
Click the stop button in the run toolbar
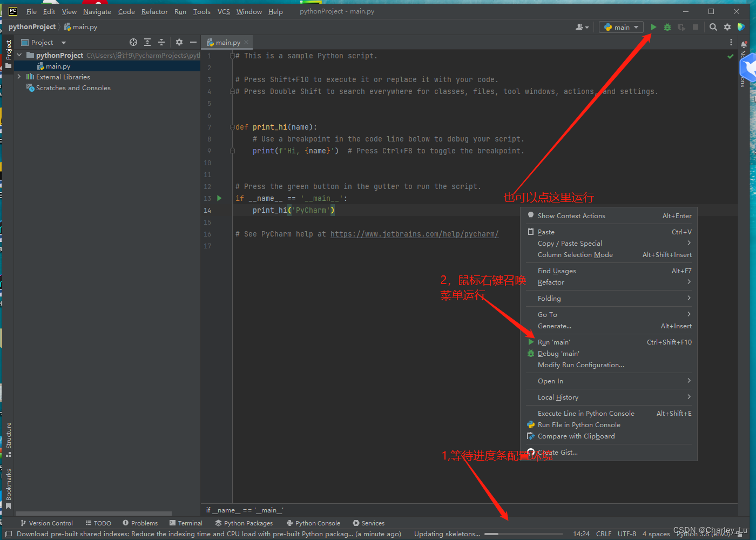click(x=696, y=27)
